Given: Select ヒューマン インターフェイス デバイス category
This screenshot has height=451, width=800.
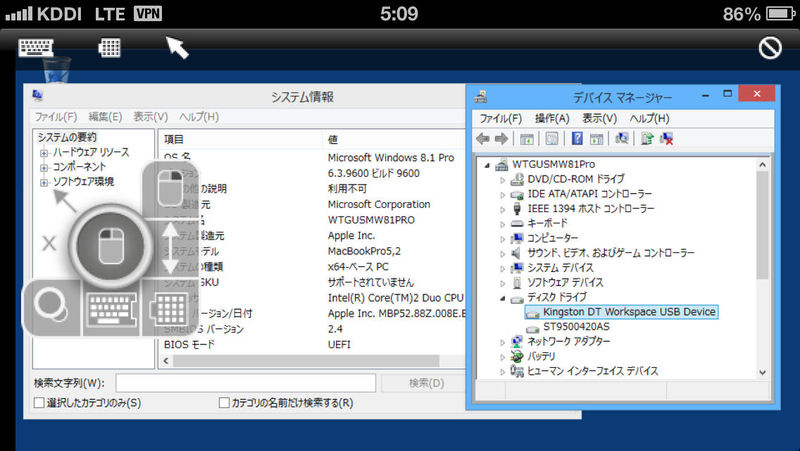Looking at the screenshot, I should click(x=592, y=371).
